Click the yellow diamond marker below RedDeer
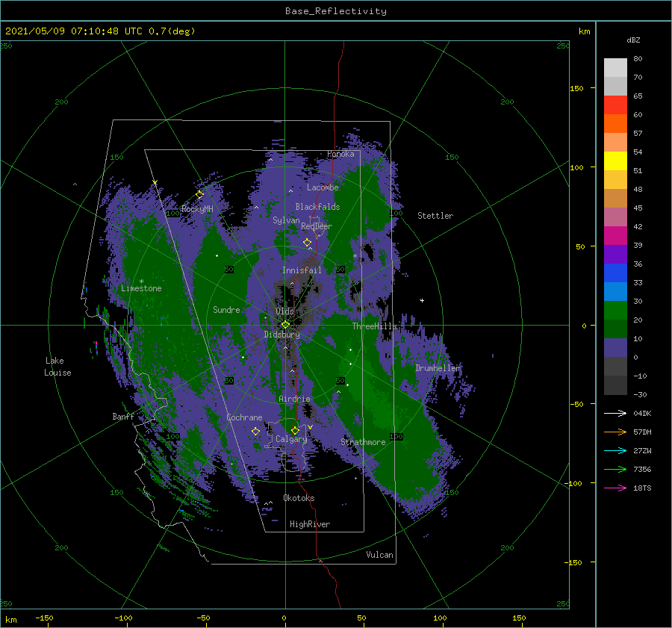Screen dimensions: 672x628 [308, 243]
